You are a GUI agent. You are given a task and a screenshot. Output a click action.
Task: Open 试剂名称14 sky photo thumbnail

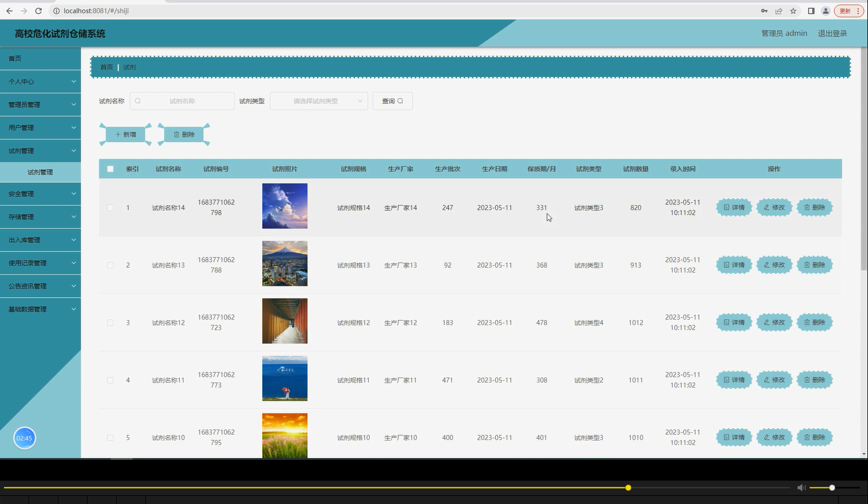285,206
